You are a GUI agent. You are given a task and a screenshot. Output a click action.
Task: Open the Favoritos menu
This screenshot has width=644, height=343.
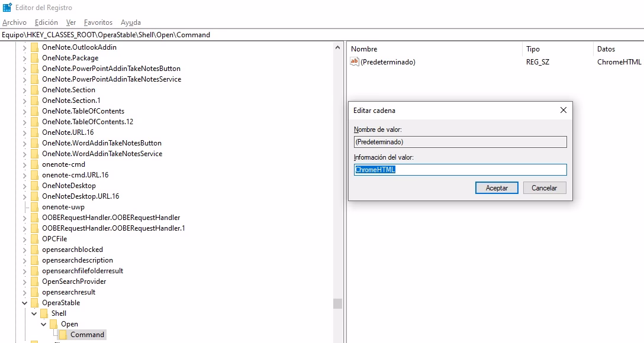[x=98, y=22]
